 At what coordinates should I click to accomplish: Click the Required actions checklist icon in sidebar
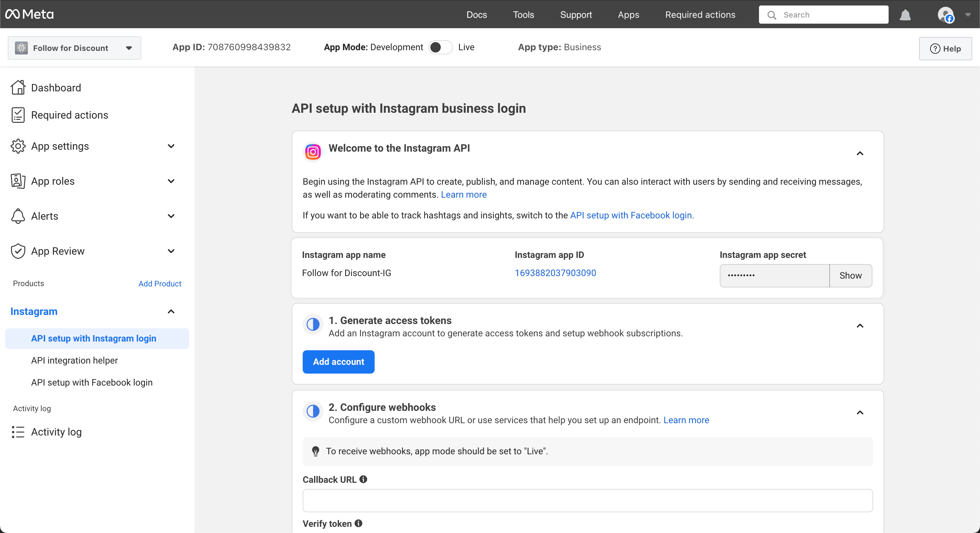pyautogui.click(x=18, y=115)
